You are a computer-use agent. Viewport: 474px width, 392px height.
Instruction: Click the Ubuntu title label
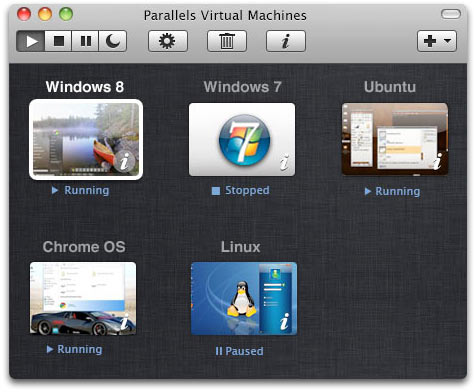(390, 87)
